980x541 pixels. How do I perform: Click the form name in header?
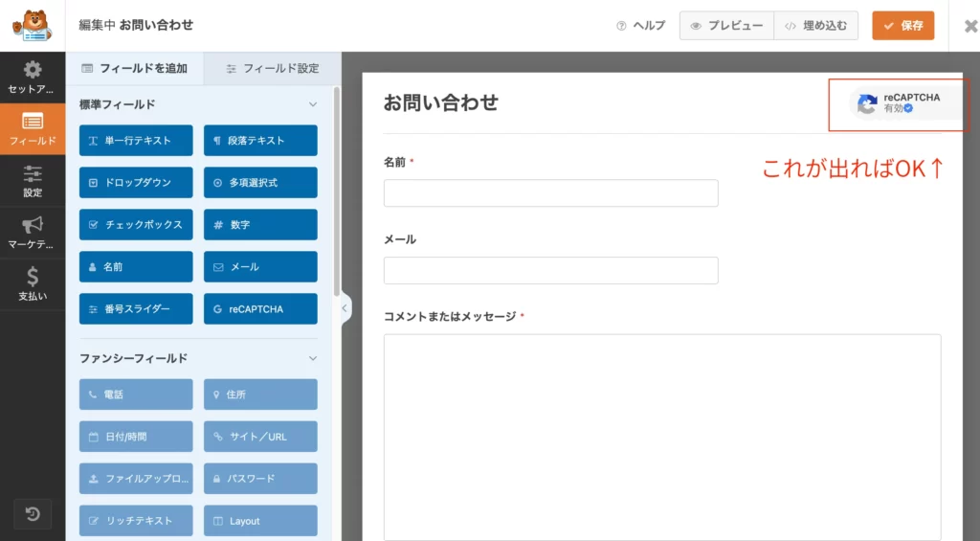156,25
